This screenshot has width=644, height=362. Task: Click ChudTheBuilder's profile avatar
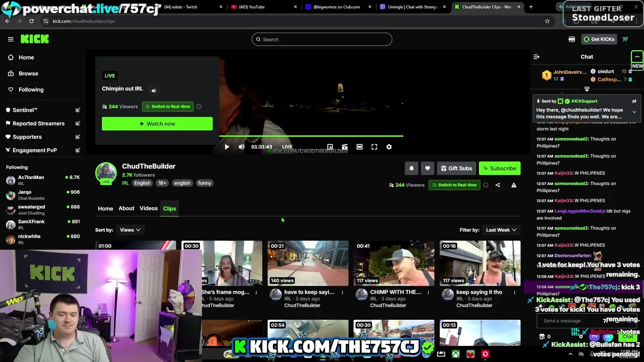106,173
